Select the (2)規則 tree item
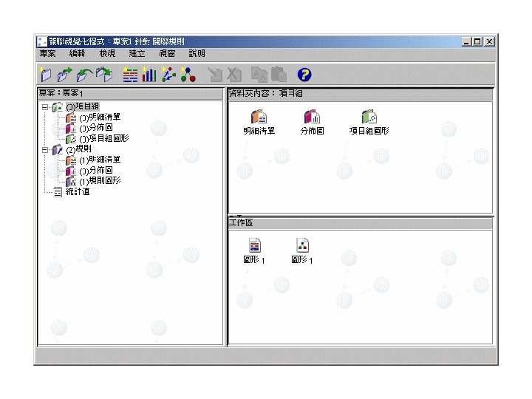Screen dimensions: 532x399 click(x=78, y=149)
